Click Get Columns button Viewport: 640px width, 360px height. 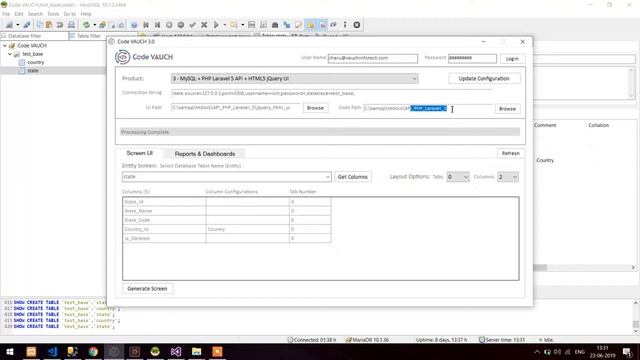353,177
